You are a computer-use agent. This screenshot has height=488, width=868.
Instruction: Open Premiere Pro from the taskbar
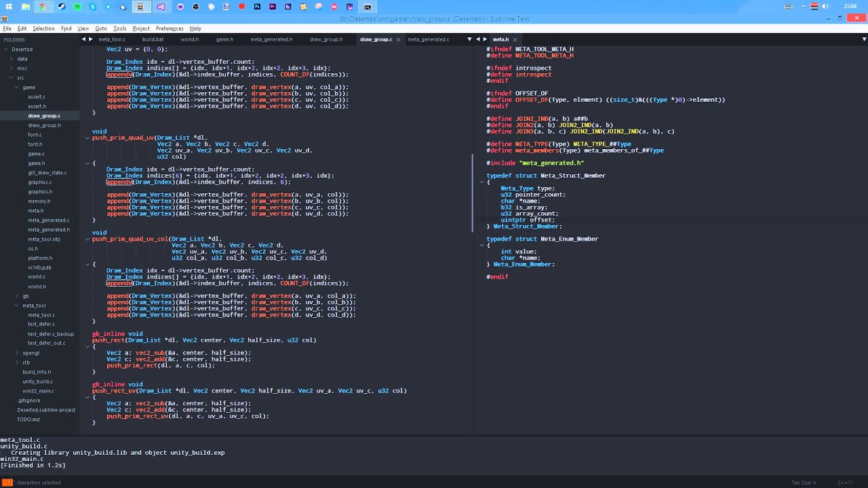(273, 7)
